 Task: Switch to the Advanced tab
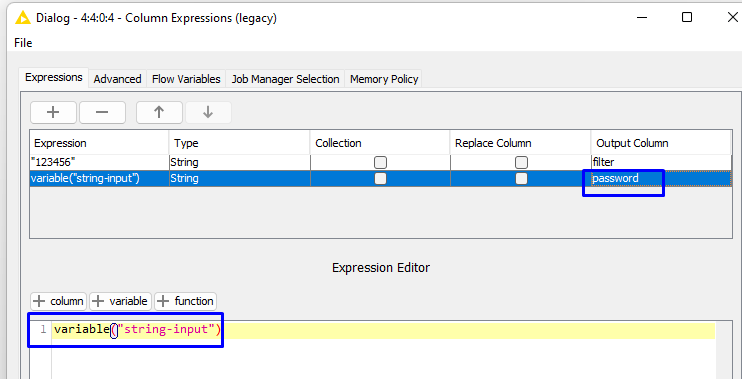click(117, 79)
